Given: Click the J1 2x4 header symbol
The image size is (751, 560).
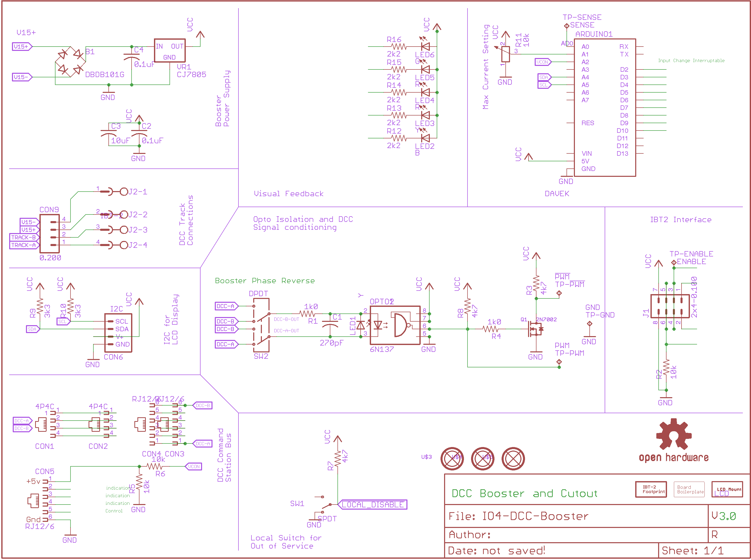Looking at the screenshot, I should point(670,306).
